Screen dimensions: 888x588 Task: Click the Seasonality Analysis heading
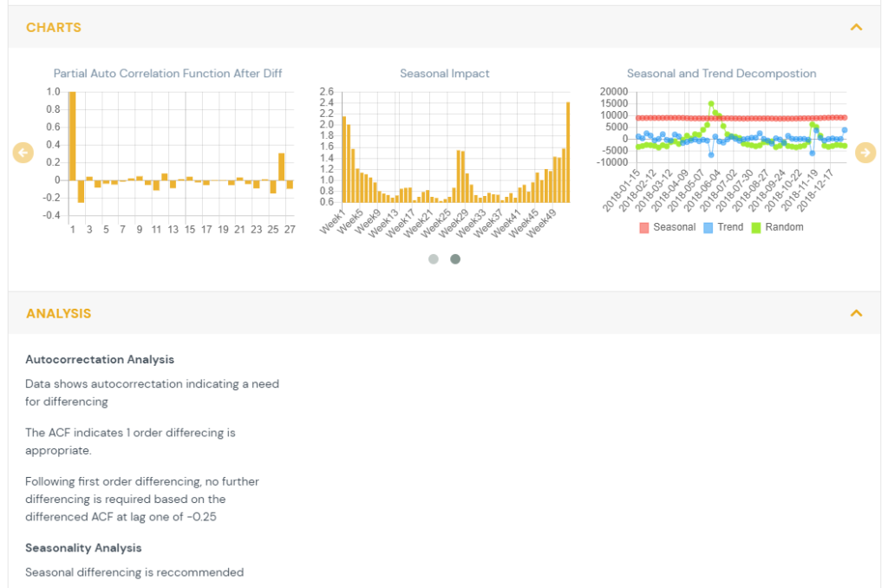coord(83,548)
